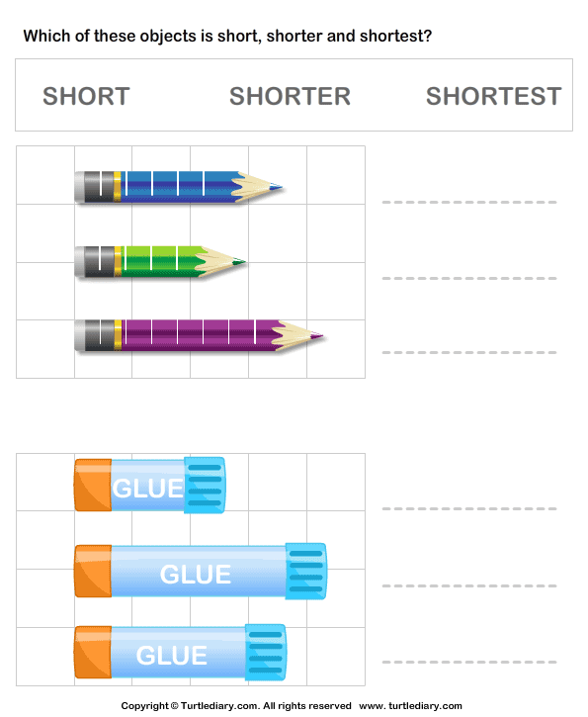588x717 pixels.
Task: Open the www.turtlediary.com link
Action: click(410, 705)
